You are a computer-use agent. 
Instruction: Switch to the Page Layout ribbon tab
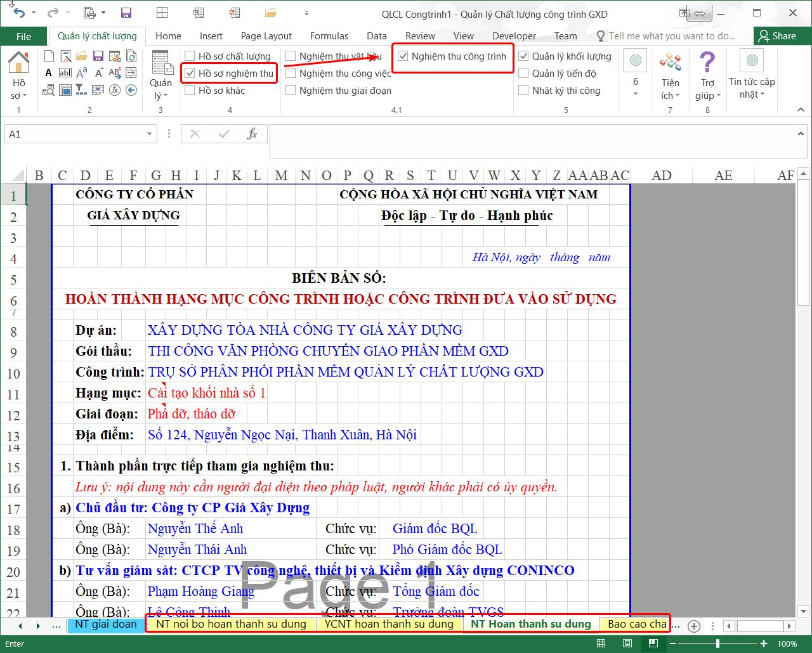[x=266, y=36]
